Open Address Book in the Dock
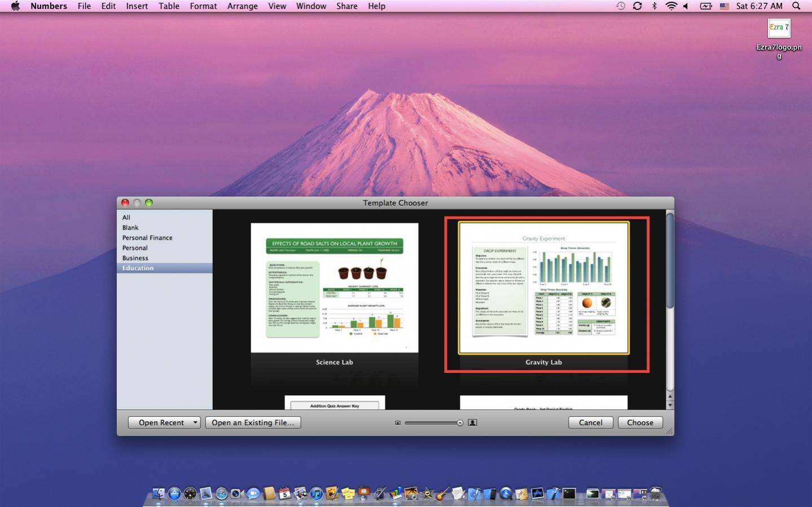 click(269, 494)
